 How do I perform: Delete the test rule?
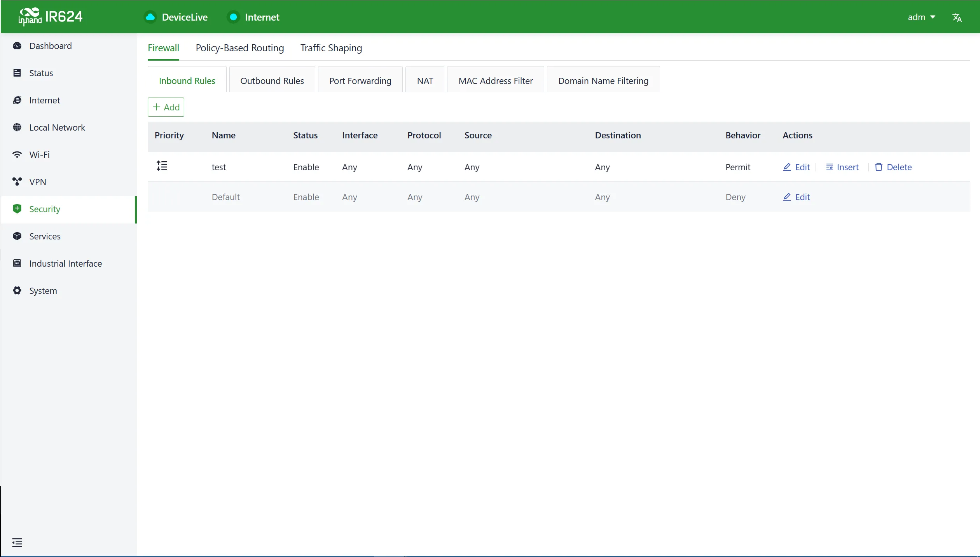[x=893, y=167]
